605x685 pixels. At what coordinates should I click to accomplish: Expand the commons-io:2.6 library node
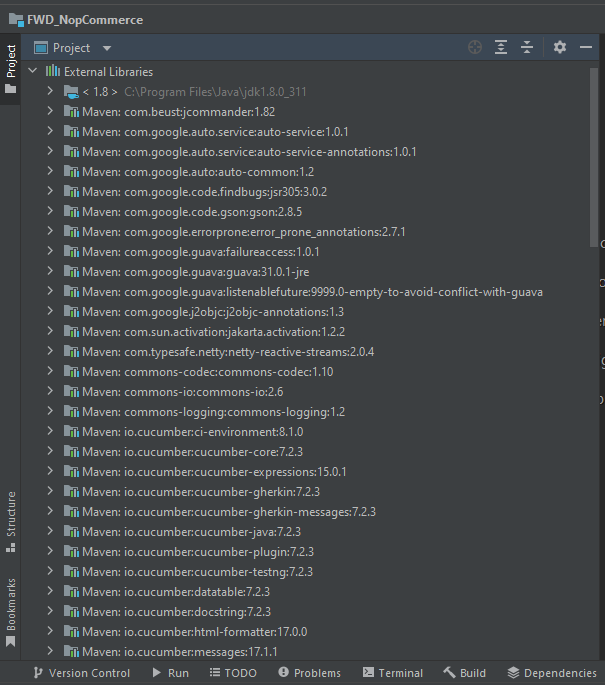coord(50,391)
